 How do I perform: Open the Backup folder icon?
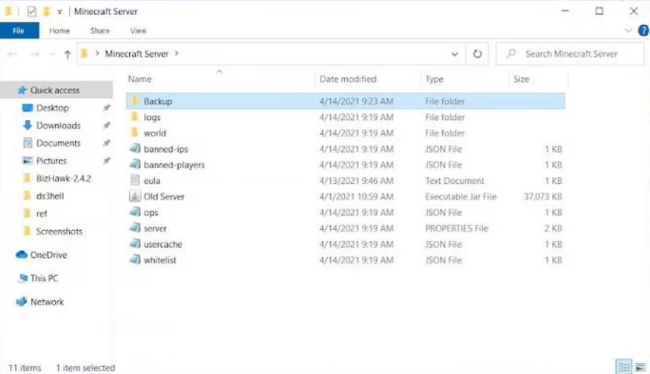[x=135, y=101]
